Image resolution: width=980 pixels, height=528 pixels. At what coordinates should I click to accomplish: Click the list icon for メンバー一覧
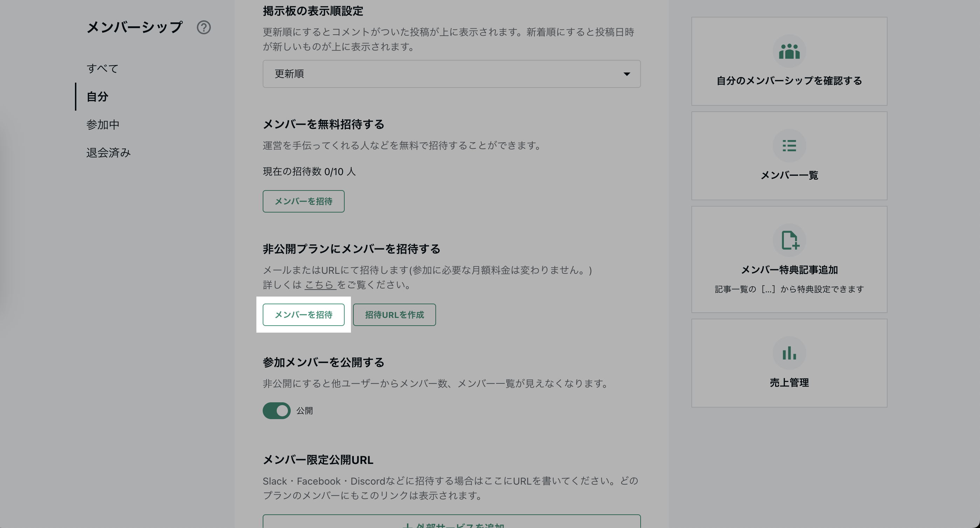click(789, 146)
